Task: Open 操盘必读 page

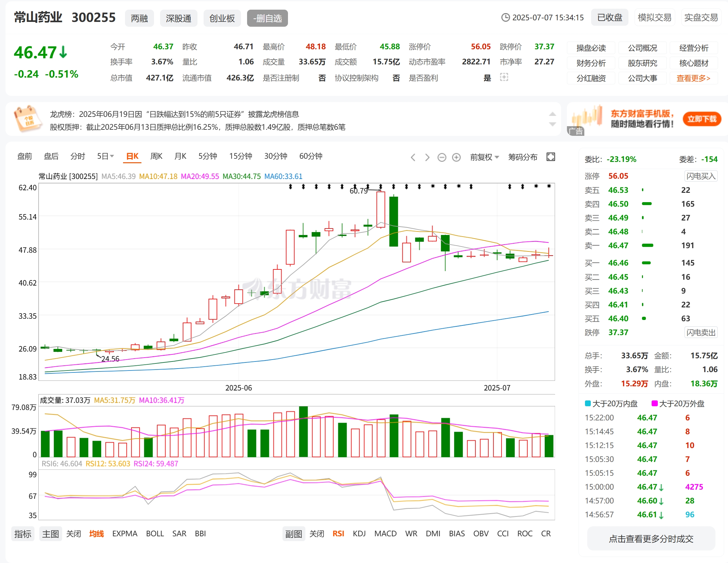Action: coord(591,48)
